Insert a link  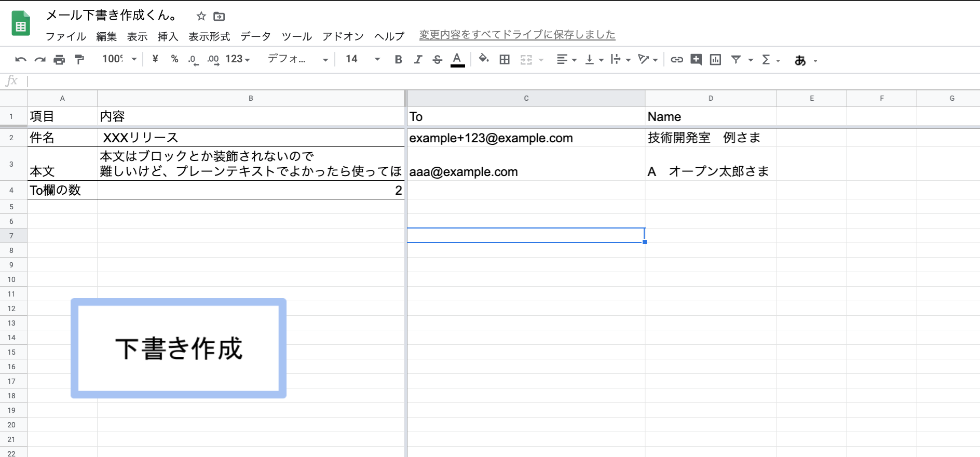(676, 60)
